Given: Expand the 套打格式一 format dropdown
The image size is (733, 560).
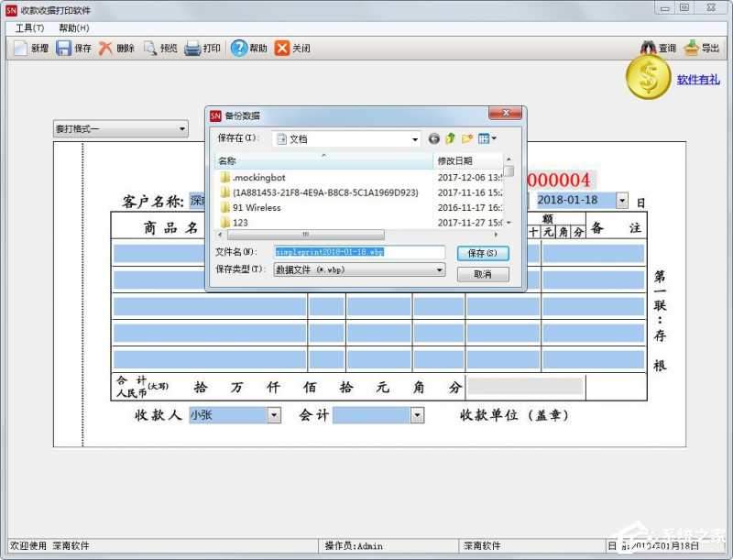Looking at the screenshot, I should coord(181,129).
